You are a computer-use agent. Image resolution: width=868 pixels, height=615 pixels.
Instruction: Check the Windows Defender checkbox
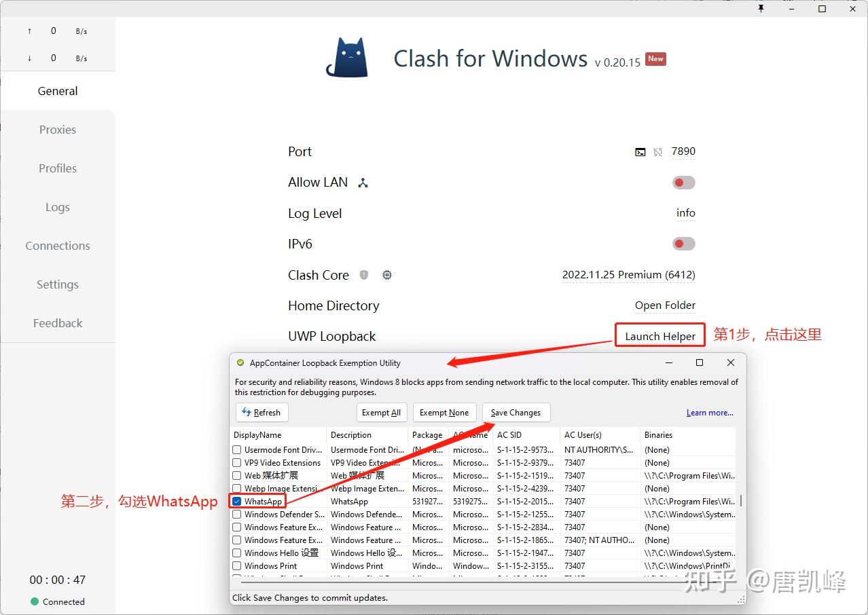click(237, 515)
